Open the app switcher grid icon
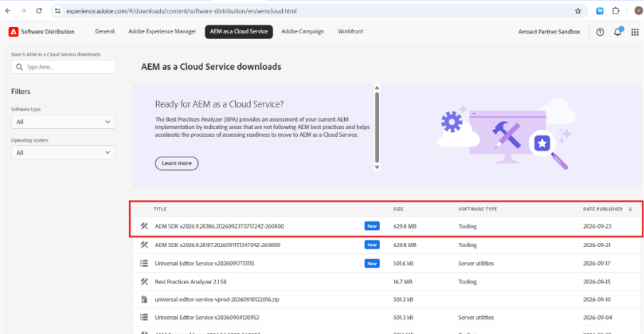The width and height of the screenshot is (644, 334). pyautogui.click(x=635, y=32)
